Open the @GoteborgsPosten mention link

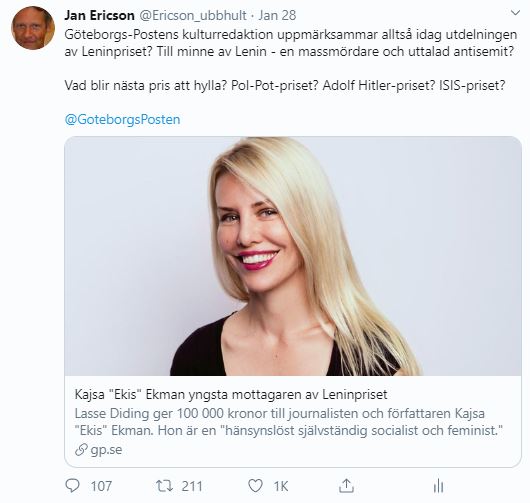click(x=122, y=119)
